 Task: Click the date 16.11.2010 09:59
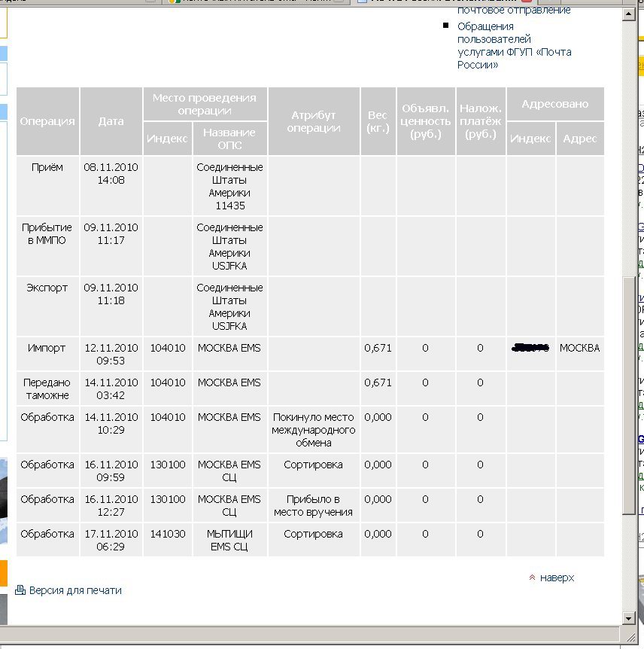point(111,471)
